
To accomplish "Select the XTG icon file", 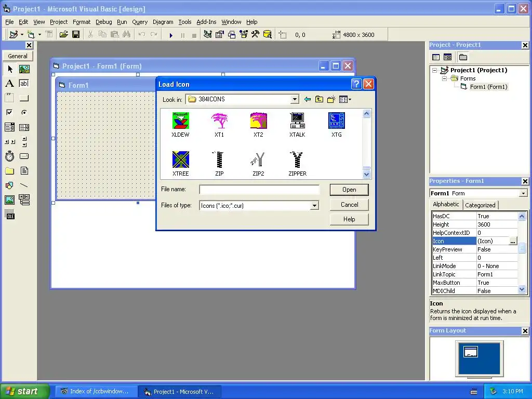I will [x=336, y=125].
